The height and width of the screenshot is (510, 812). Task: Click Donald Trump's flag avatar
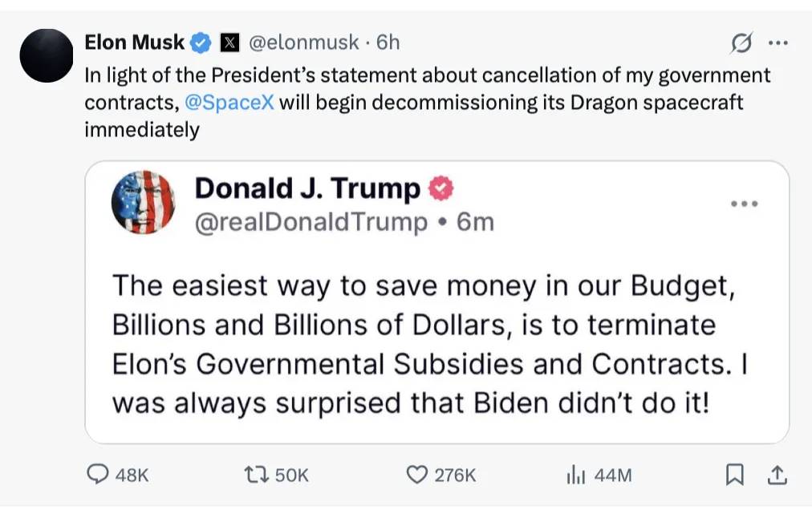coord(144,202)
